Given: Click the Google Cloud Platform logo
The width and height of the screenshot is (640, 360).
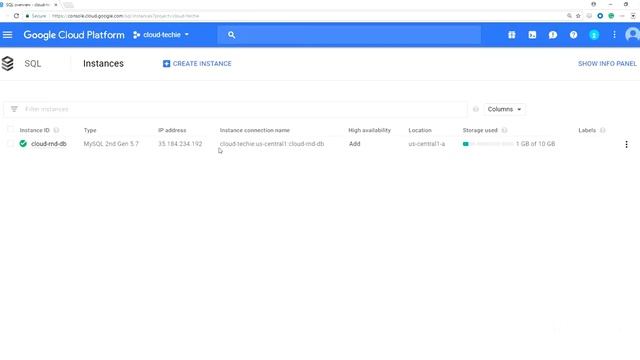Looking at the screenshot, I should click(x=74, y=35).
